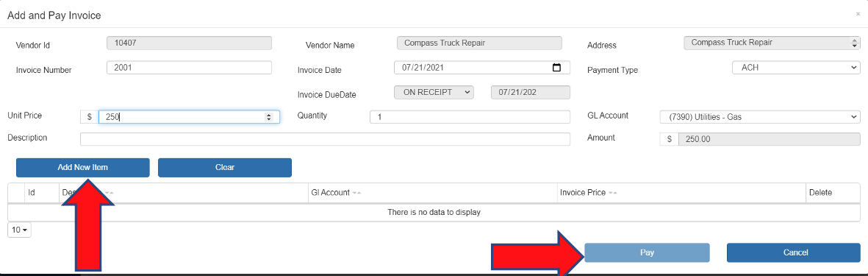
Task: Click the Payment Type label
Action: click(612, 71)
